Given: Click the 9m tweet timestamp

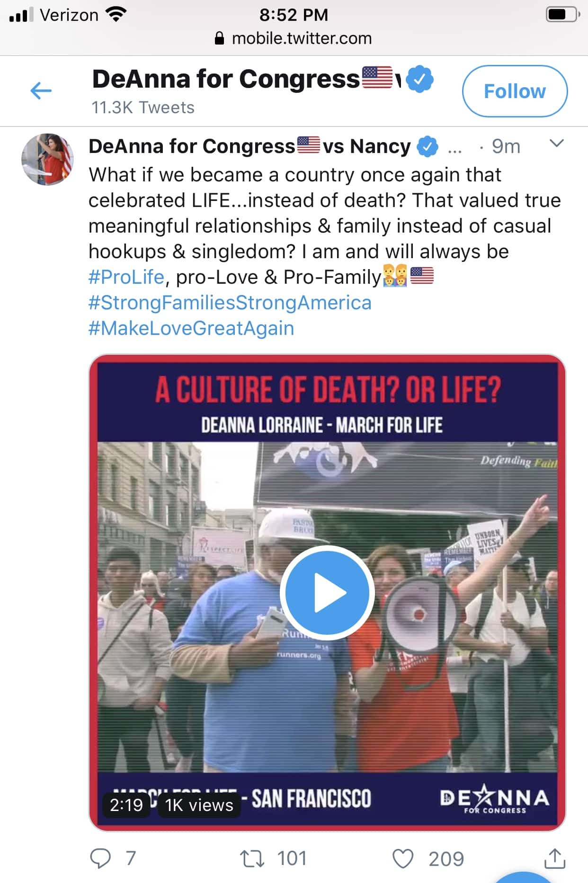Looking at the screenshot, I should (x=506, y=146).
